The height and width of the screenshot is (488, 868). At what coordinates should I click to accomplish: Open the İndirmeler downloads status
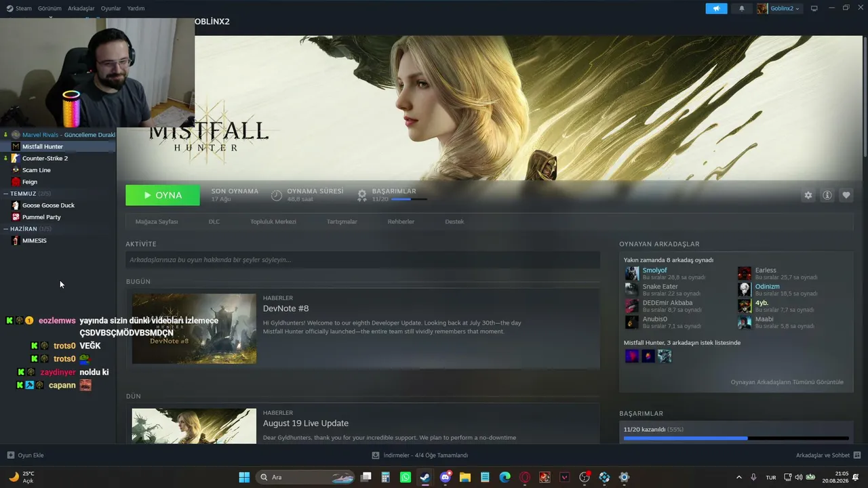click(x=420, y=455)
